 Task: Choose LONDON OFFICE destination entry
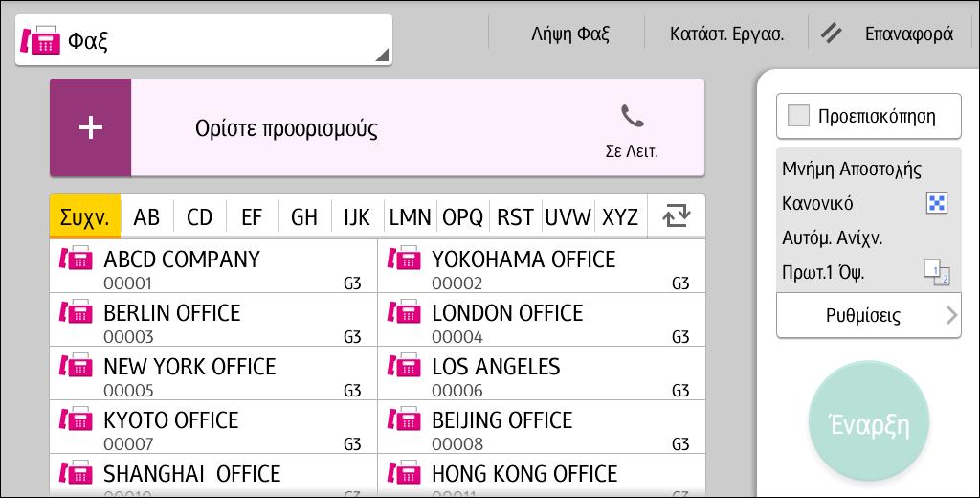click(x=542, y=320)
